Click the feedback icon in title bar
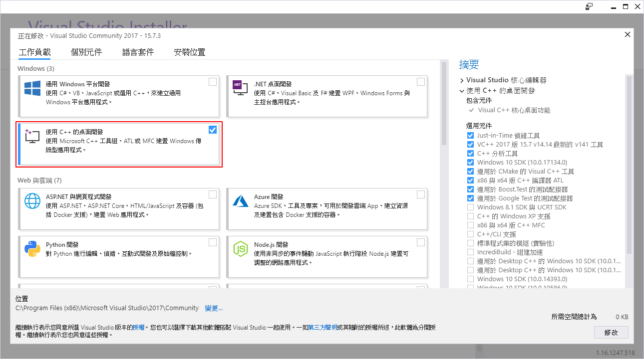644x359 pixels. pos(589,6)
